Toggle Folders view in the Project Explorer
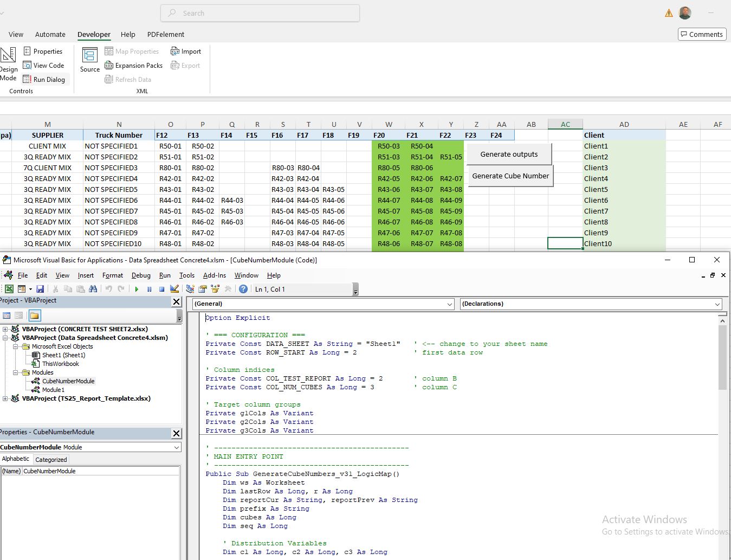Image resolution: width=731 pixels, height=560 pixels. (34, 316)
